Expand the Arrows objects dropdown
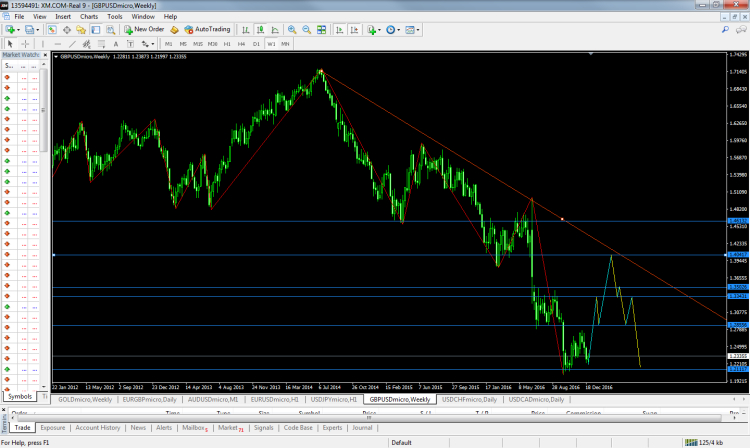This screenshot has width=750, height=448. point(153,44)
